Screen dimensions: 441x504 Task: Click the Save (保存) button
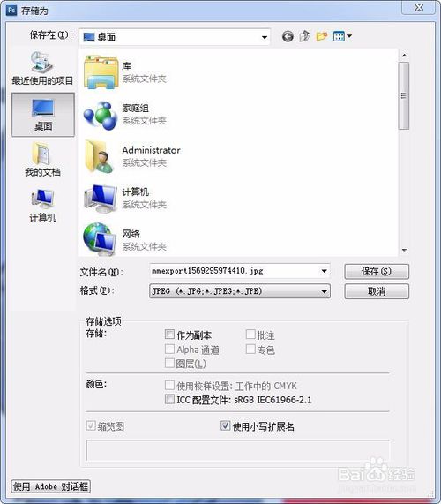point(377,272)
